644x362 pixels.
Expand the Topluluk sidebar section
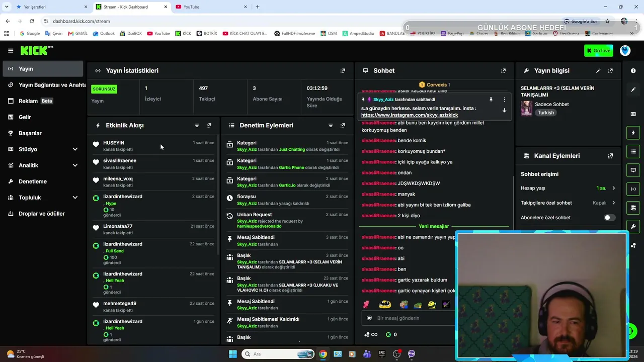pos(75,198)
